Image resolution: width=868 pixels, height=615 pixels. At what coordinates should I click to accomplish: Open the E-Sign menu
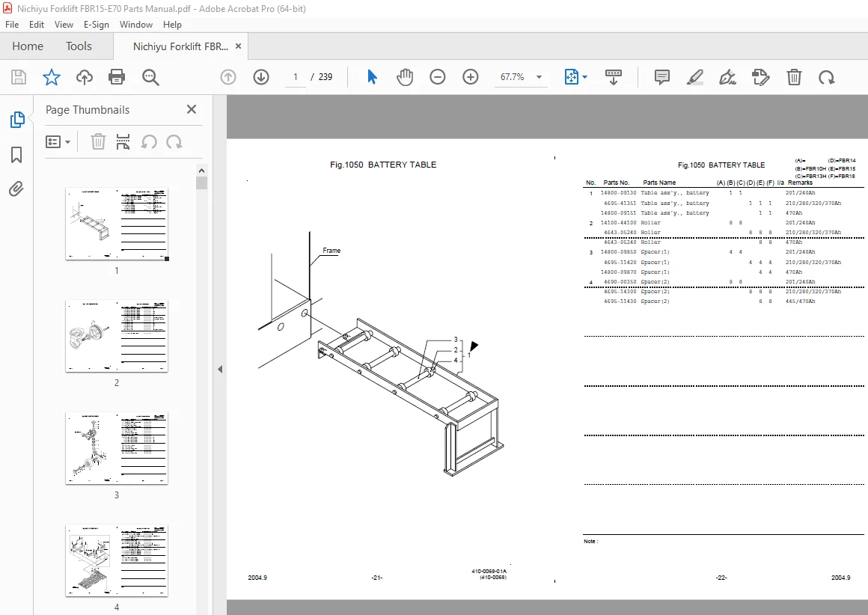pos(97,25)
